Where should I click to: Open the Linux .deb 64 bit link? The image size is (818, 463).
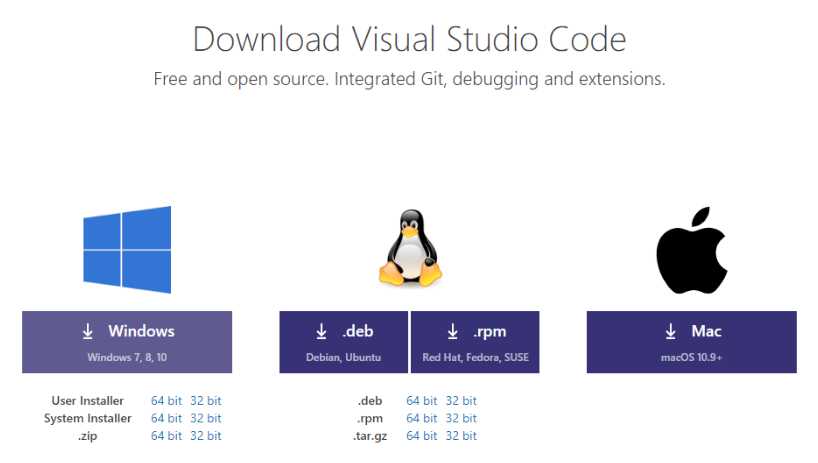(422, 400)
